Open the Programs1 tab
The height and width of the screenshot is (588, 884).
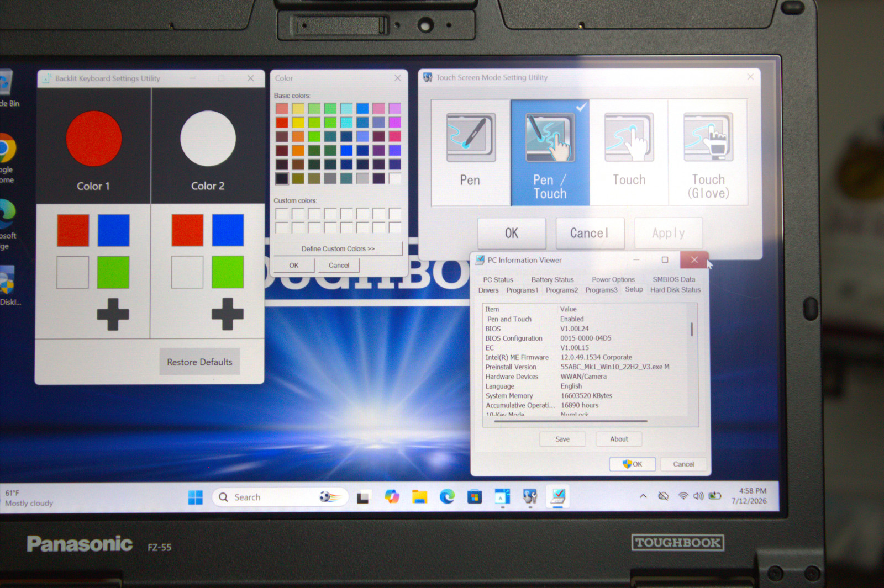(x=522, y=290)
